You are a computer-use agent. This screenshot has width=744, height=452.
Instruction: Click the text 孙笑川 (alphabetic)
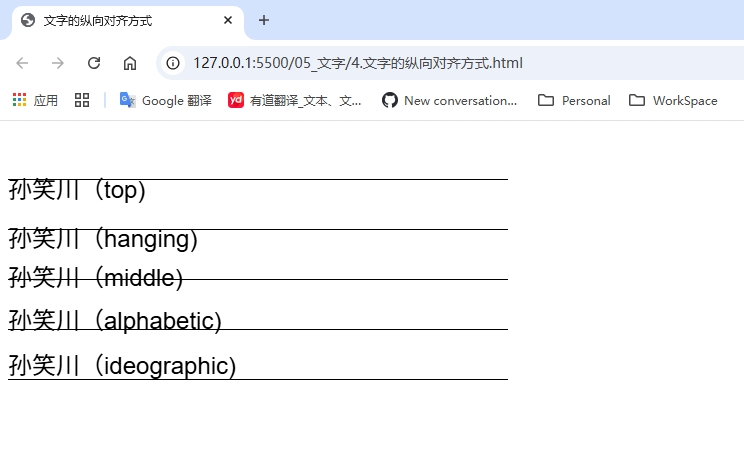point(115,321)
